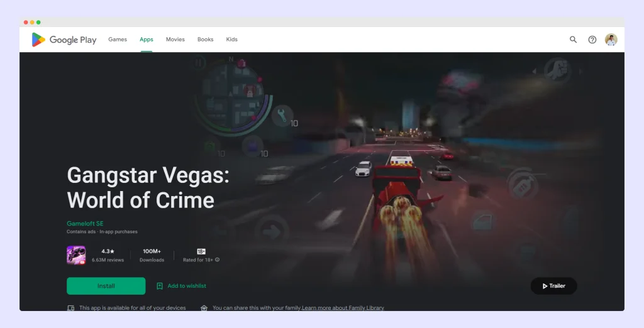Open the Games tab
Viewport: 644px width, 328px height.
tap(118, 40)
